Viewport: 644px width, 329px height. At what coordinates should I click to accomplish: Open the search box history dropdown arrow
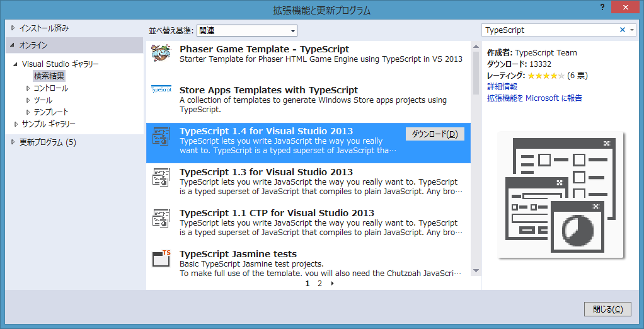[x=631, y=30]
